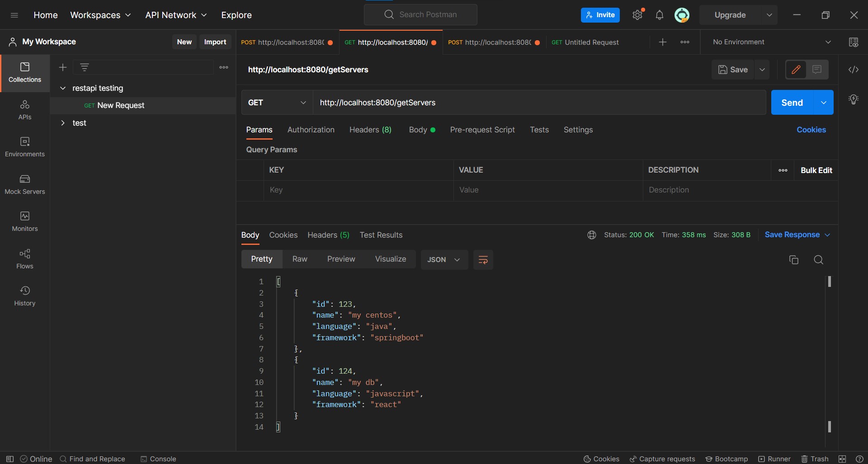Expand the test collection
This screenshot has height=464, width=868.
[63, 123]
